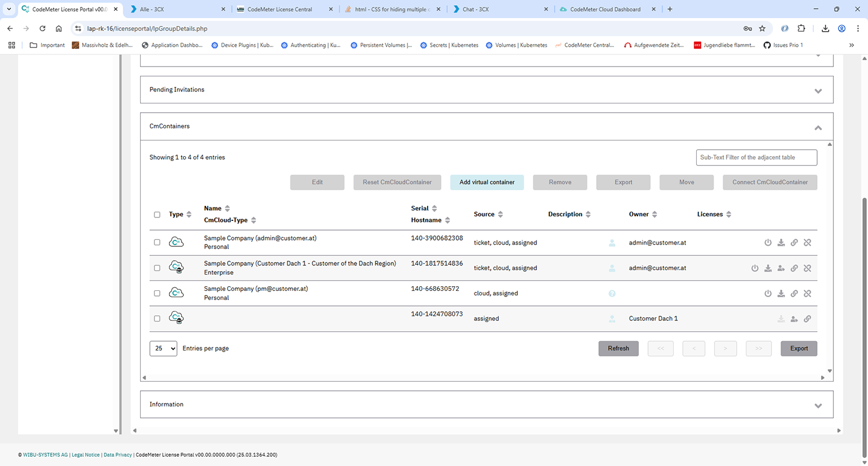Check the row for serial 140-668630572
Image resolution: width=868 pixels, height=466 pixels.
(157, 293)
